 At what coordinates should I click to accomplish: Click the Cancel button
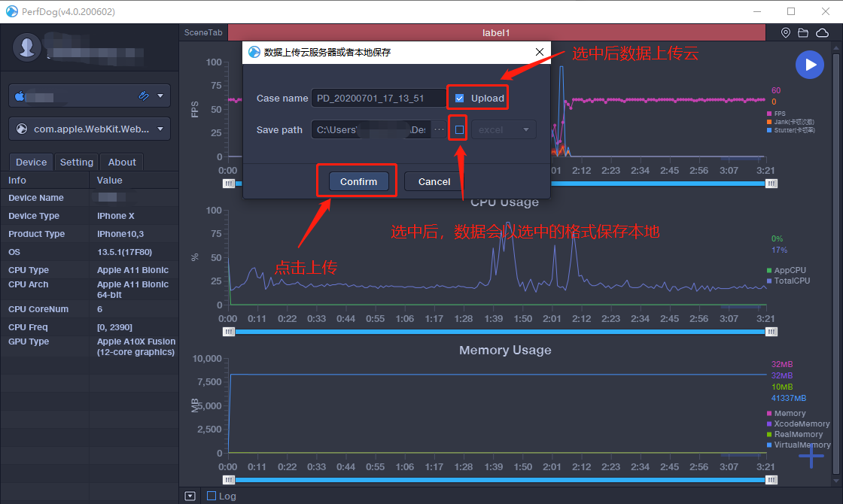pyautogui.click(x=434, y=181)
